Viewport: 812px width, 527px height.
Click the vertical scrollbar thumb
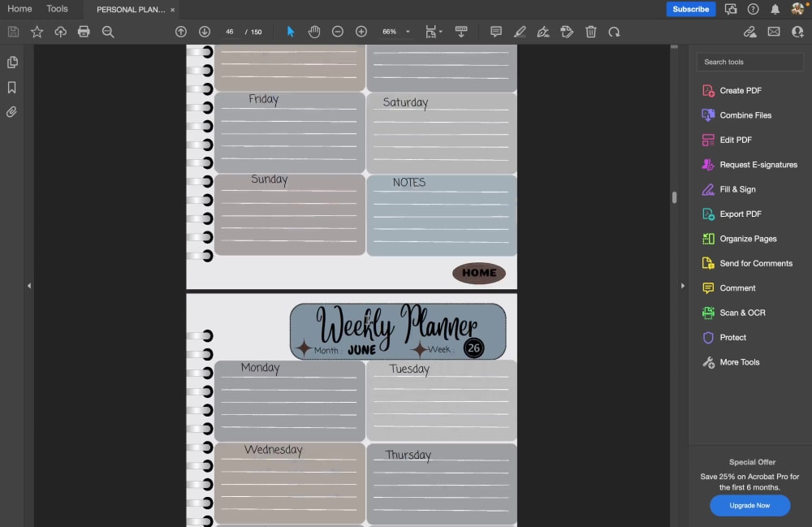coord(674,197)
